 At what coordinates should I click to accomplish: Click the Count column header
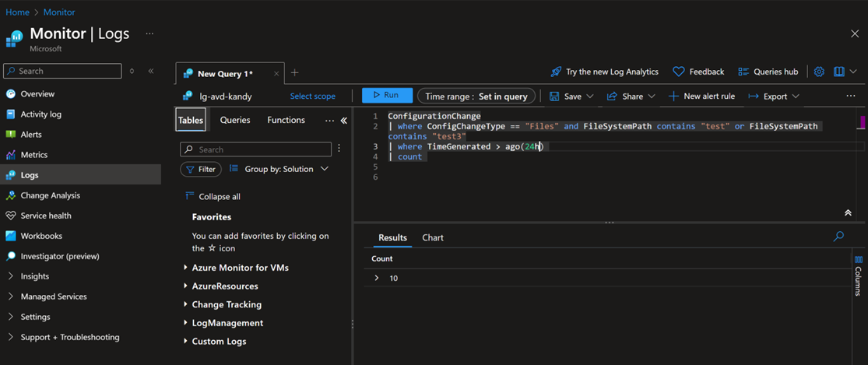tap(382, 259)
